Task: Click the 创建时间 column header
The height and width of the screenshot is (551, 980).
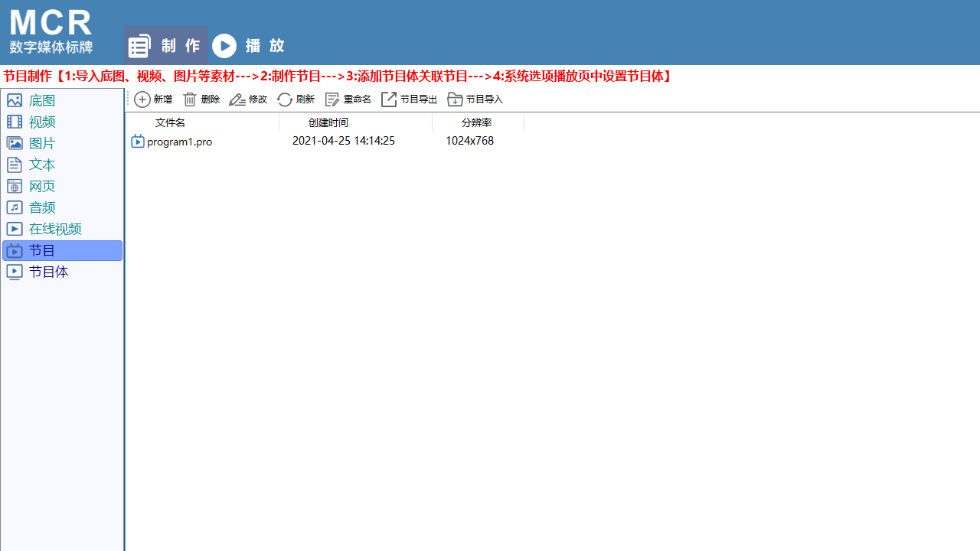Action: (x=328, y=122)
